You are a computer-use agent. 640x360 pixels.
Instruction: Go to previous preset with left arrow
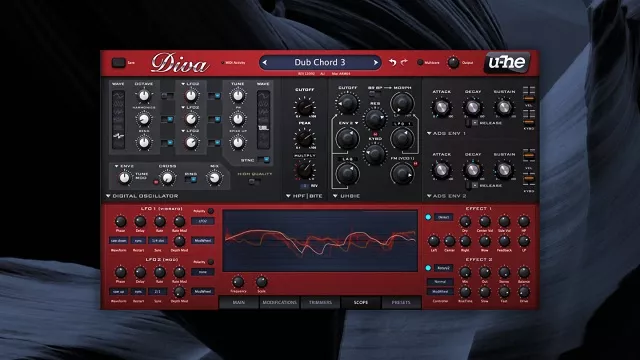(x=264, y=62)
